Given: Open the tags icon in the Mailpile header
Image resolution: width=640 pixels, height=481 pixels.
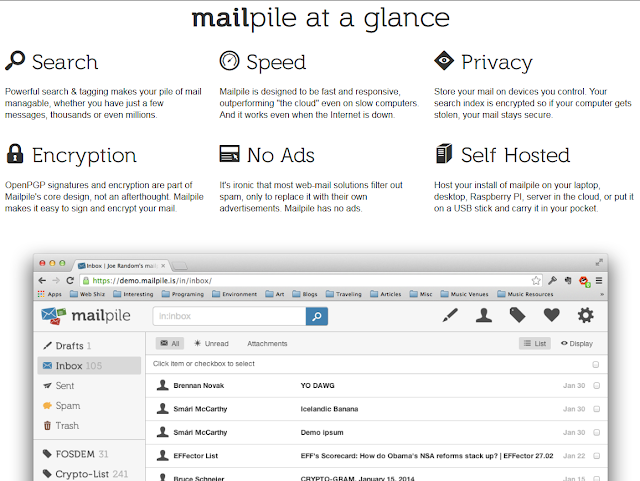Looking at the screenshot, I should [518, 315].
